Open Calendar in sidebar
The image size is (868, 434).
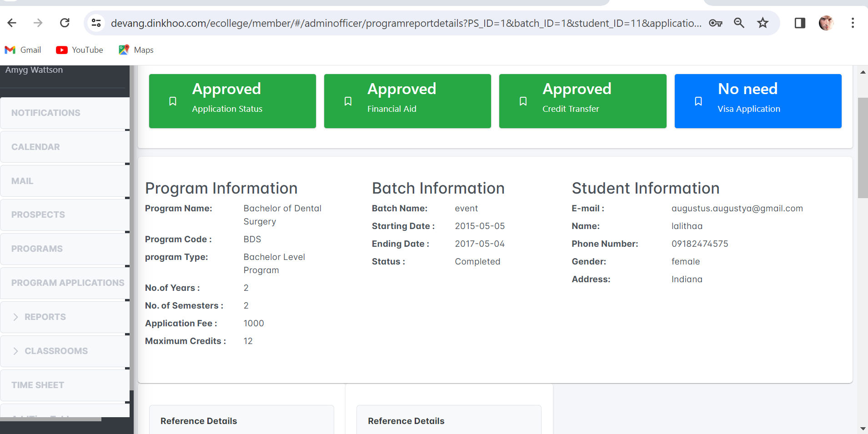pyautogui.click(x=65, y=147)
